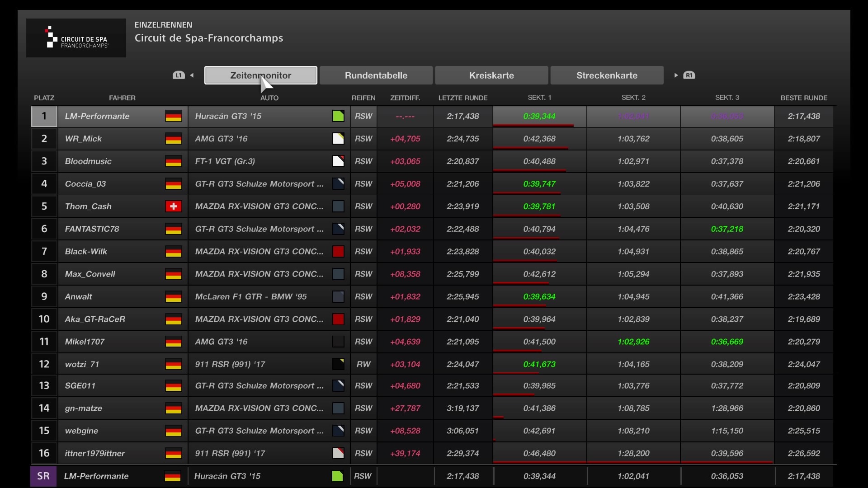Click the German flag next to webgine
868x488 pixels.
[173, 431]
